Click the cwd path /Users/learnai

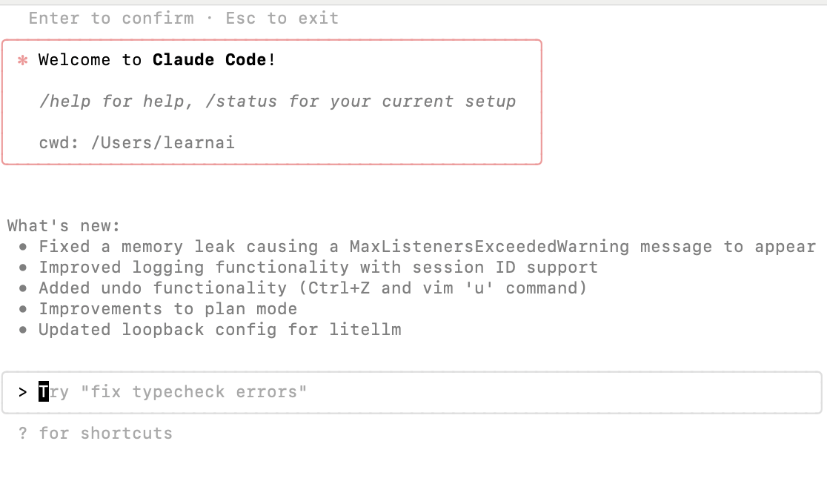162,142
